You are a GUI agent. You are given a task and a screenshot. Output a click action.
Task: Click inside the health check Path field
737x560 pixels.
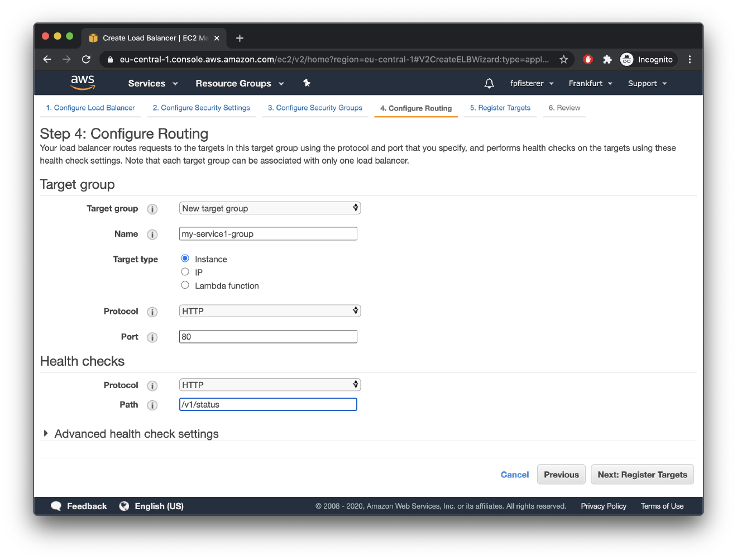pos(268,404)
